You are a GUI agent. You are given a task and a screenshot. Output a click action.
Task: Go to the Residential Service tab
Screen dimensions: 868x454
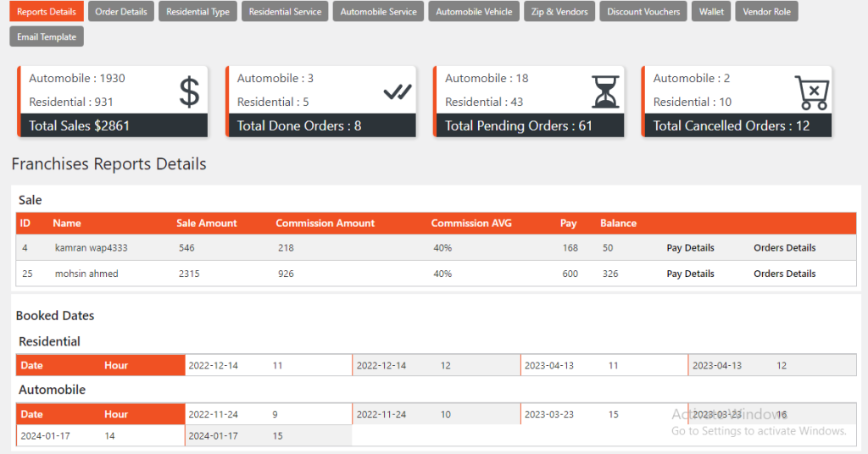(x=285, y=12)
